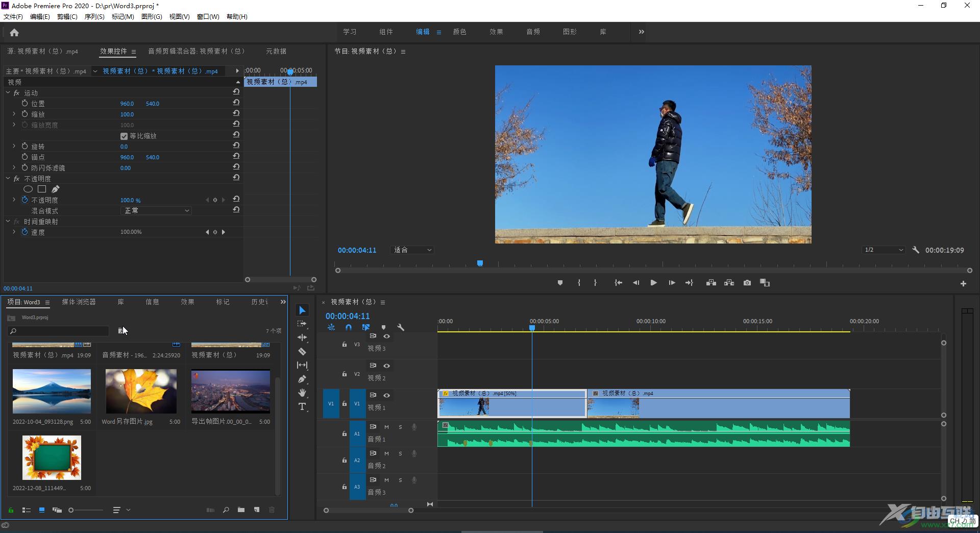Switch project panel to list view
980x533 pixels.
[x=27, y=510]
